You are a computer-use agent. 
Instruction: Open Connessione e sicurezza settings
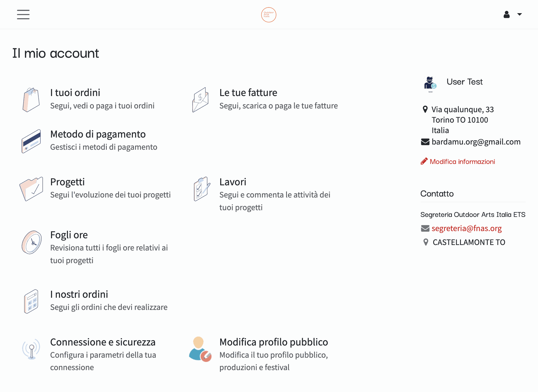tap(103, 342)
